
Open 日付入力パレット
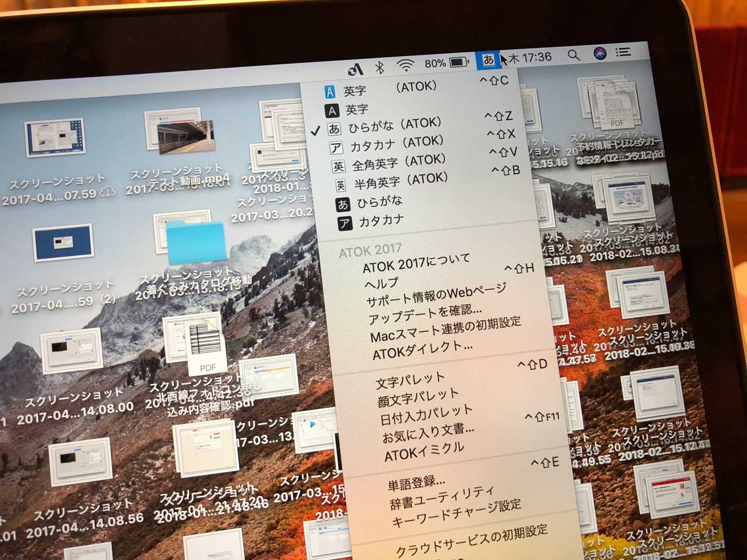point(427,414)
